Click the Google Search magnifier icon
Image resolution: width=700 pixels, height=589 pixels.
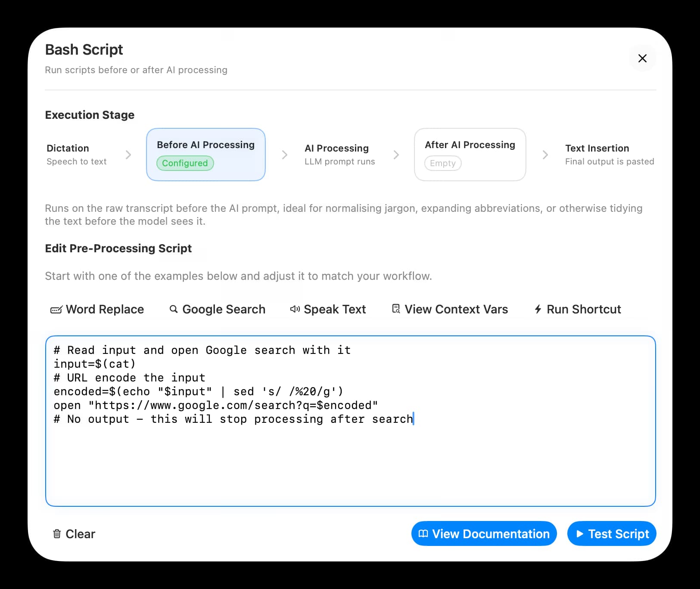(174, 309)
